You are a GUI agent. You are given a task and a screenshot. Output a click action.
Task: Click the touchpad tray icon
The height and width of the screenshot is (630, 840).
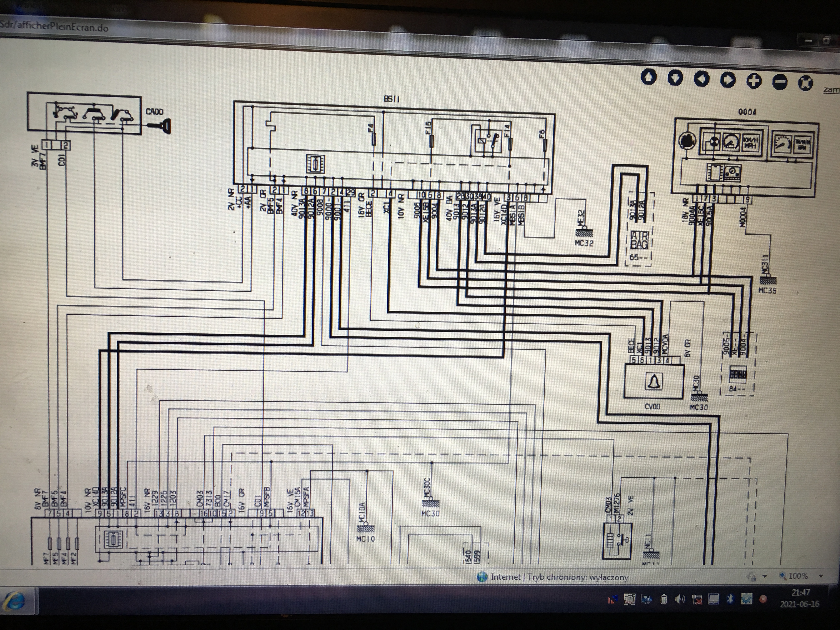pyautogui.click(x=714, y=599)
